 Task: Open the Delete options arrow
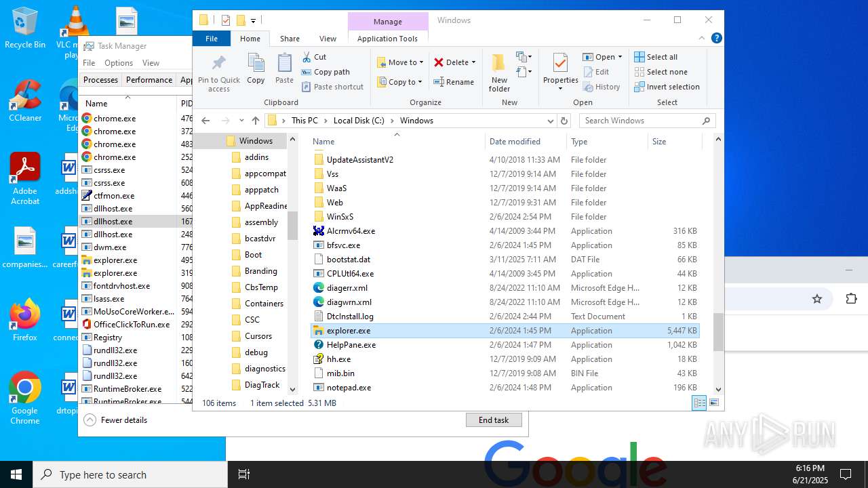coord(473,62)
